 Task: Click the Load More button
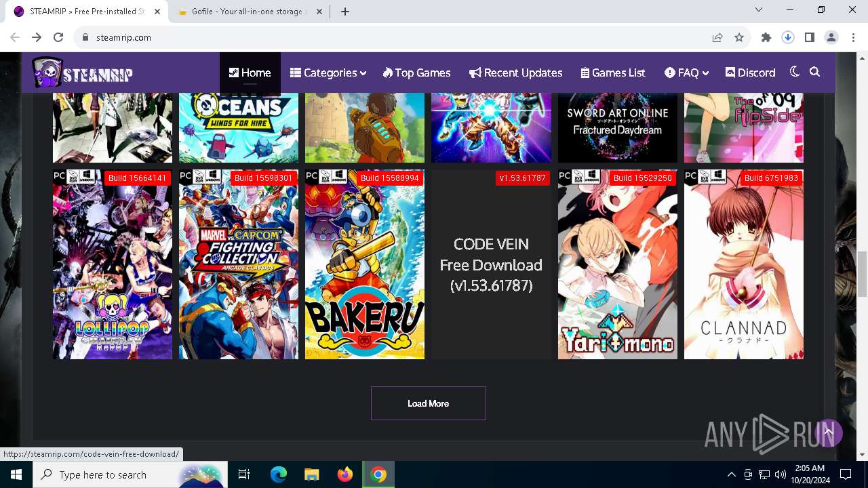pyautogui.click(x=429, y=403)
